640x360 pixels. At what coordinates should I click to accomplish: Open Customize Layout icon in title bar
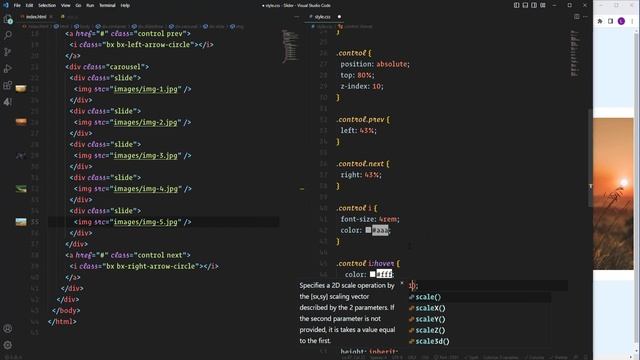tap(543, 5)
